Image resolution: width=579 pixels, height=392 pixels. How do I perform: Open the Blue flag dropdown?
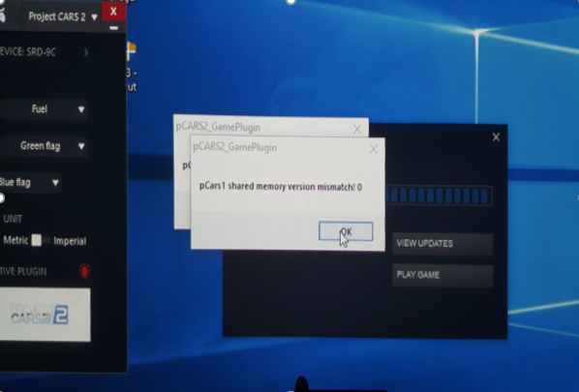coord(30,183)
